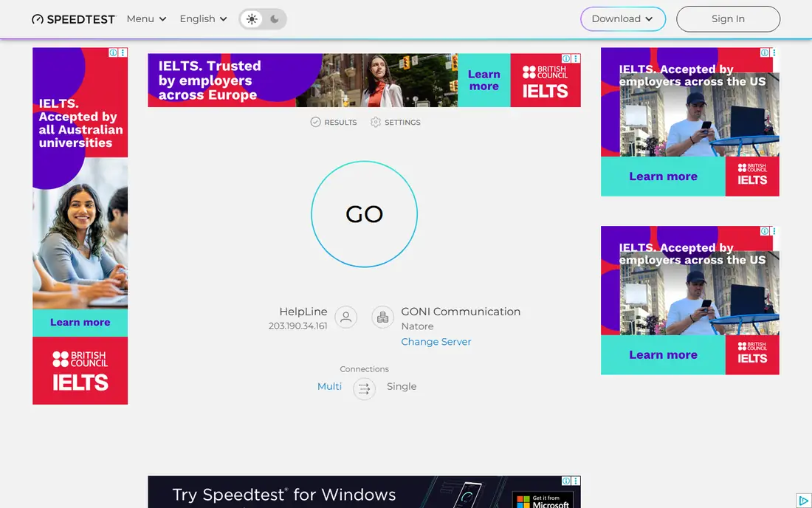Click the GONI Communication server name
Image resolution: width=812 pixels, height=508 pixels.
(x=461, y=312)
